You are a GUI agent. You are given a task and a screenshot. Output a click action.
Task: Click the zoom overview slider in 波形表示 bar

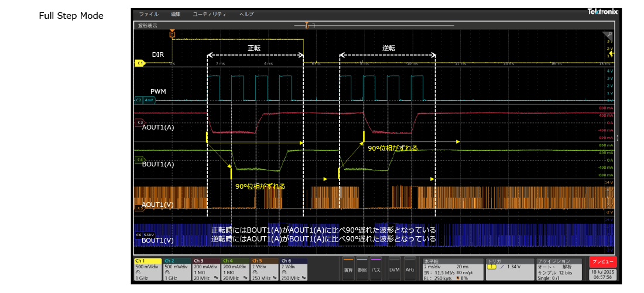click(310, 26)
